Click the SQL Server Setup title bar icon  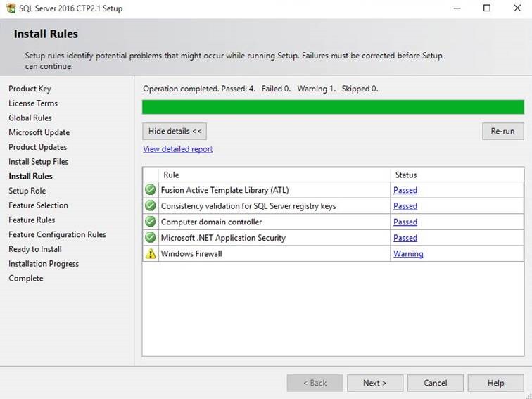11,8
